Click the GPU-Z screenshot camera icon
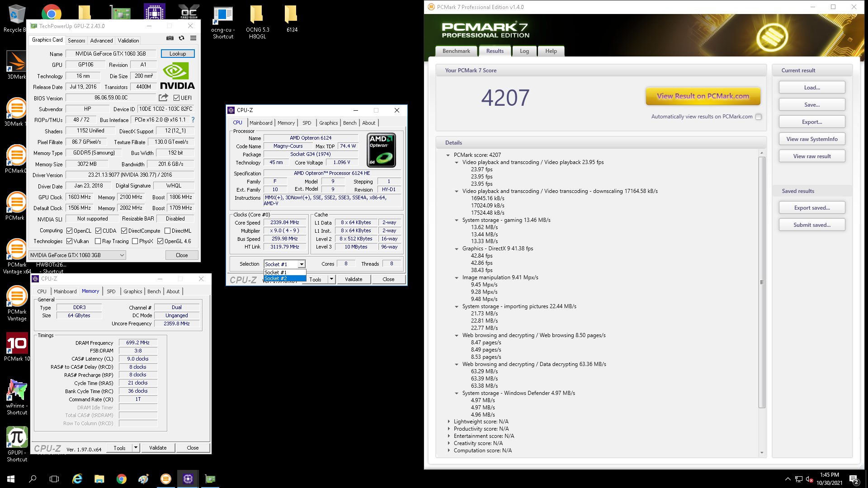 [x=170, y=38]
